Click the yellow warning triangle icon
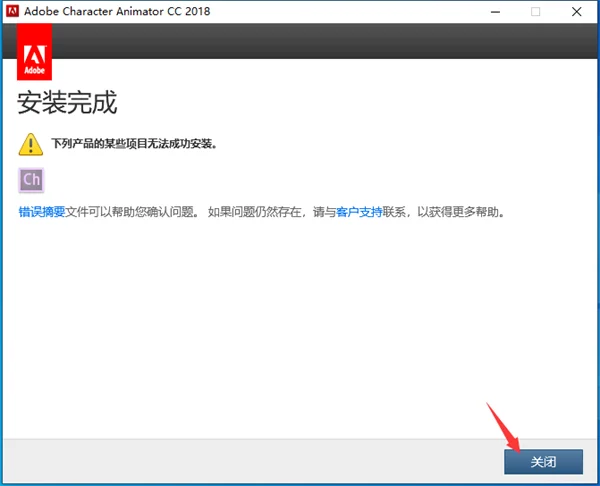Screen dimensions: 600x486 point(31,144)
